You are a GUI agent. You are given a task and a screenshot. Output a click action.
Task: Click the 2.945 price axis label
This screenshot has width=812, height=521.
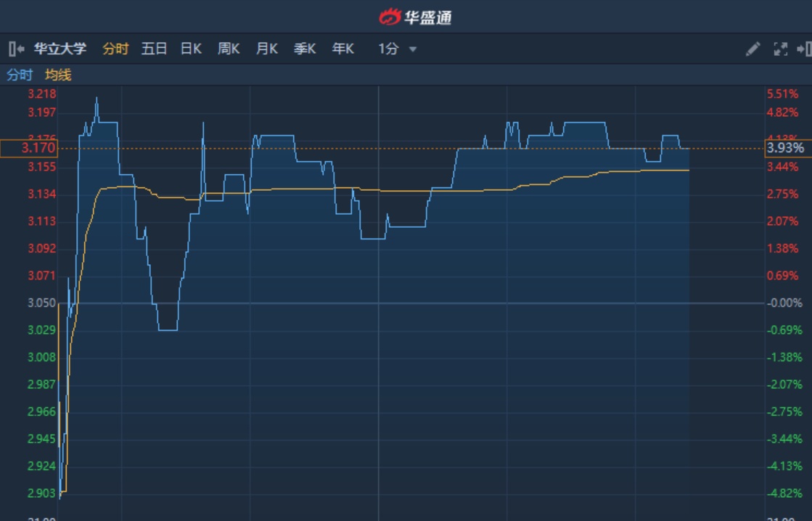point(42,439)
